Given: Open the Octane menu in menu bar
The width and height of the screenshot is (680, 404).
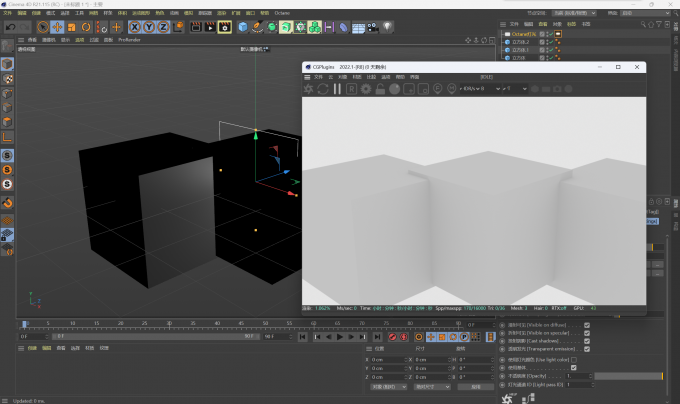Looking at the screenshot, I should click(282, 13).
